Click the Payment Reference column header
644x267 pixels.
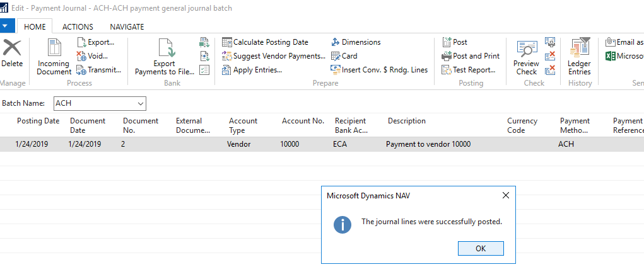[628, 125]
